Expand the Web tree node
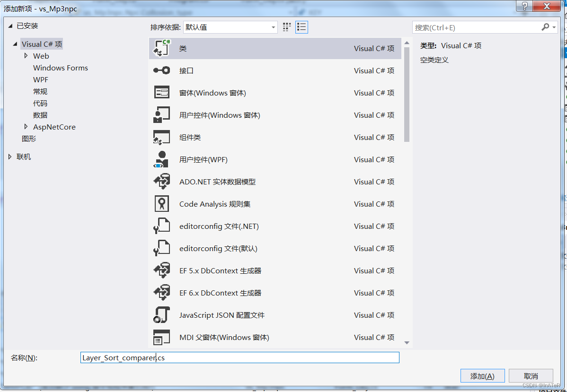 27,56
